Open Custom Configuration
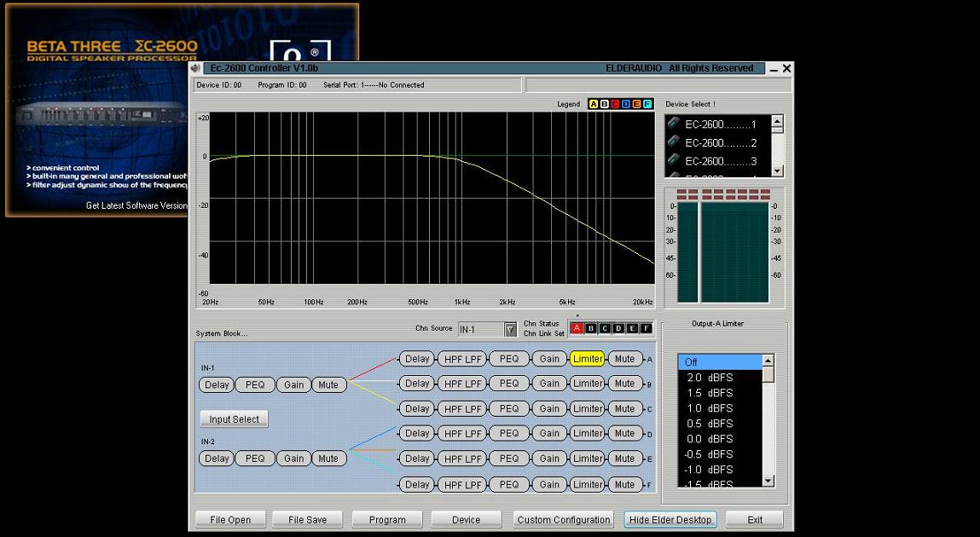The width and height of the screenshot is (980, 537). pyautogui.click(x=563, y=519)
